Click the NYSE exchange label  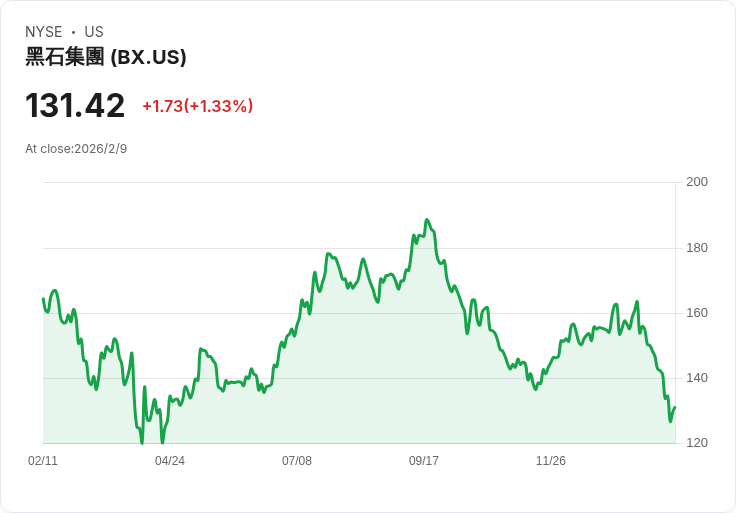(x=44, y=32)
